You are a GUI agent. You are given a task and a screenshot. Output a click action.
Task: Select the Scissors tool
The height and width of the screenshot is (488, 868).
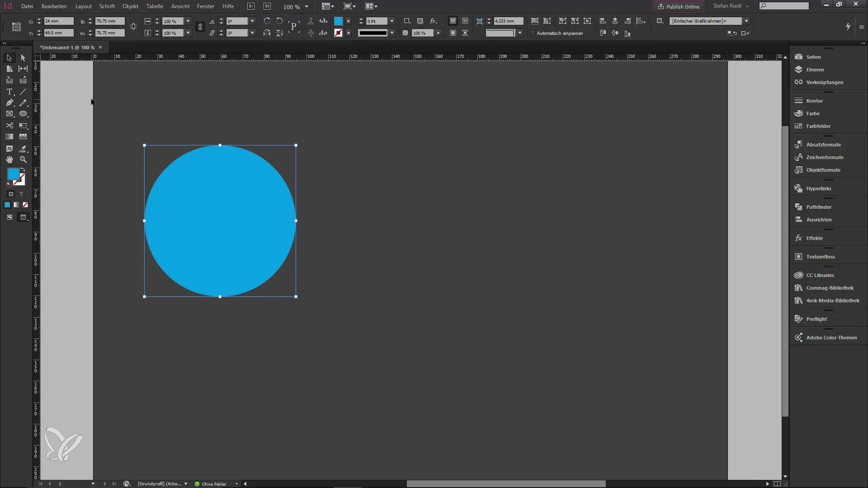[9, 125]
